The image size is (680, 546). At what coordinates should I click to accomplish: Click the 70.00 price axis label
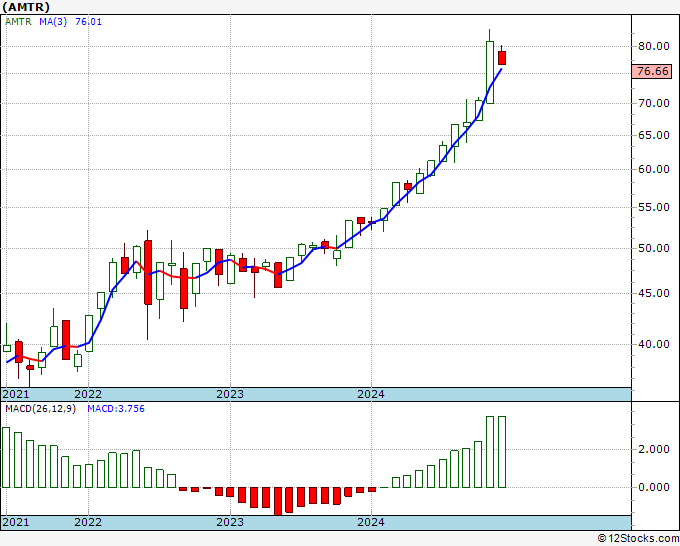coord(654,103)
